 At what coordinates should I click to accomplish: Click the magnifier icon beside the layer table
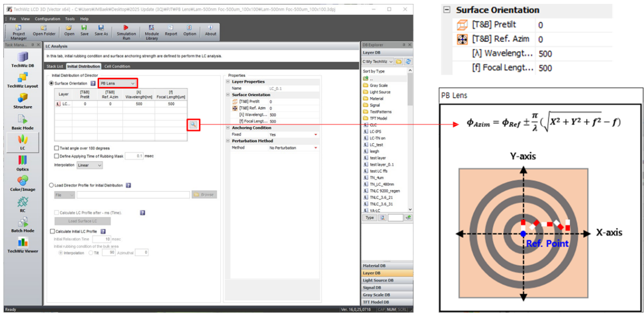pos(193,125)
